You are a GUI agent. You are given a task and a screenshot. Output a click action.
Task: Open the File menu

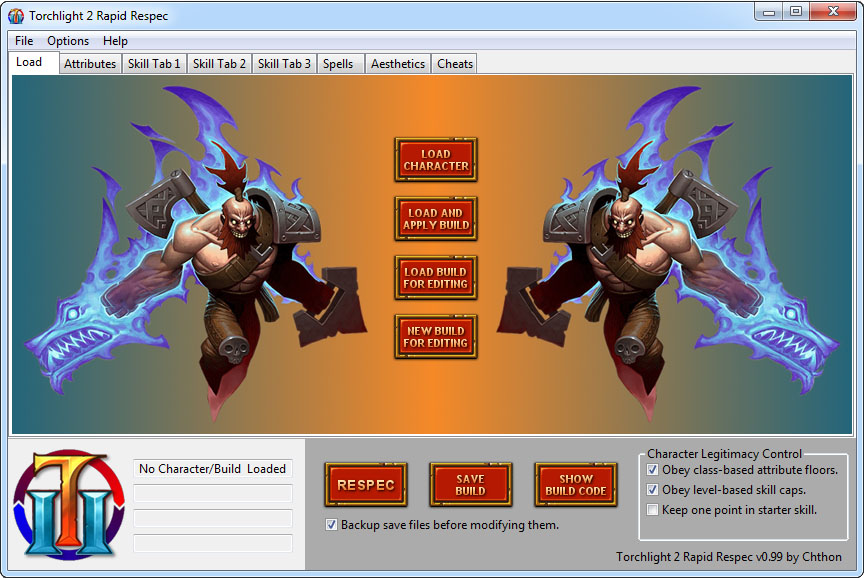tap(24, 41)
